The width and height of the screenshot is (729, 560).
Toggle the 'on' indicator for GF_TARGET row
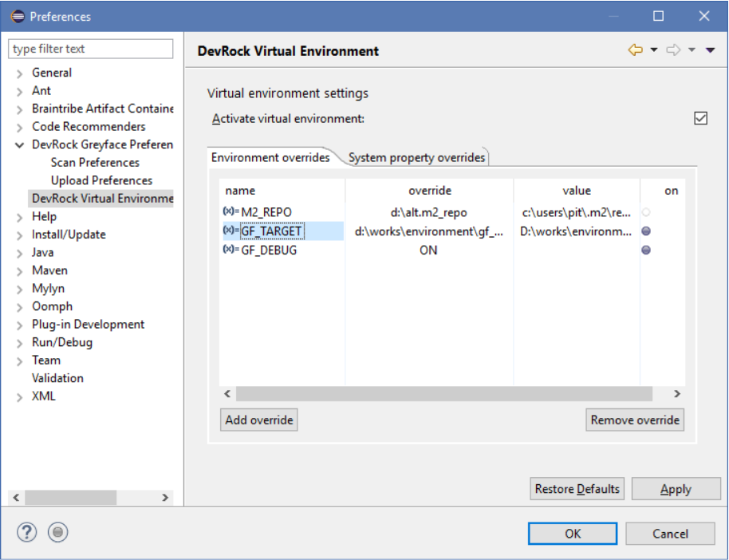[646, 231]
